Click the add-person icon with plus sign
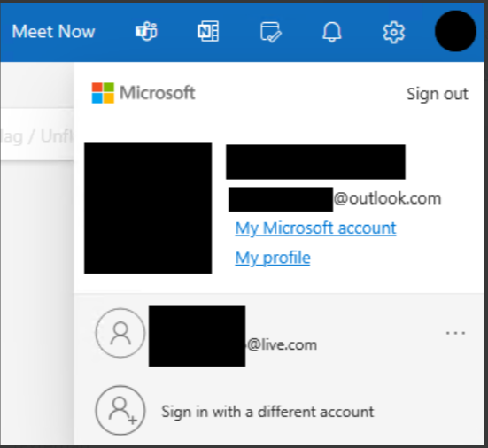 pyautogui.click(x=120, y=411)
